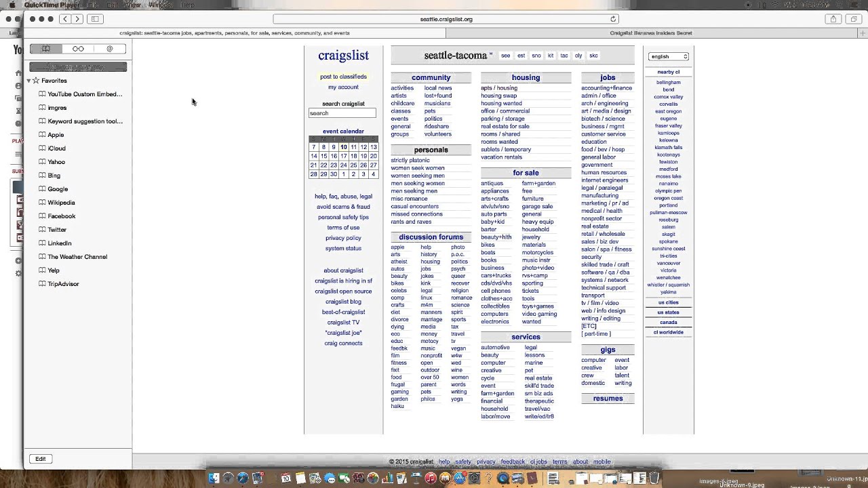Add a new tab with the plus button

pos(863,33)
